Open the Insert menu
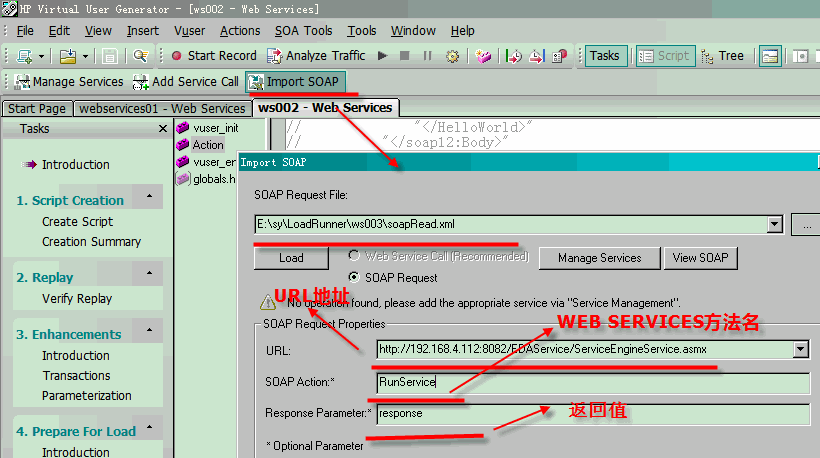The height and width of the screenshot is (458, 820). [142, 31]
